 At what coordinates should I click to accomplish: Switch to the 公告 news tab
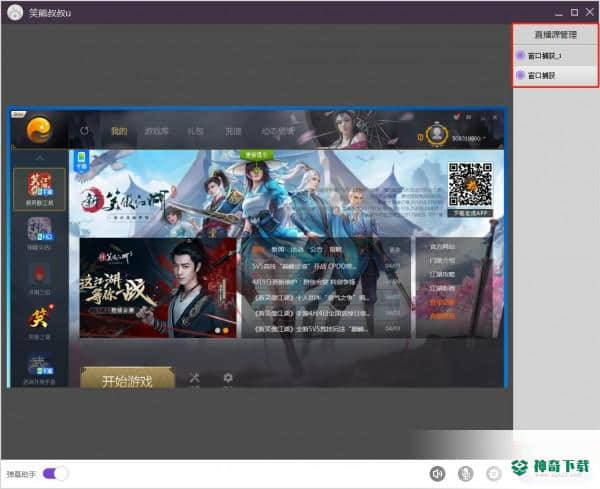(316, 249)
